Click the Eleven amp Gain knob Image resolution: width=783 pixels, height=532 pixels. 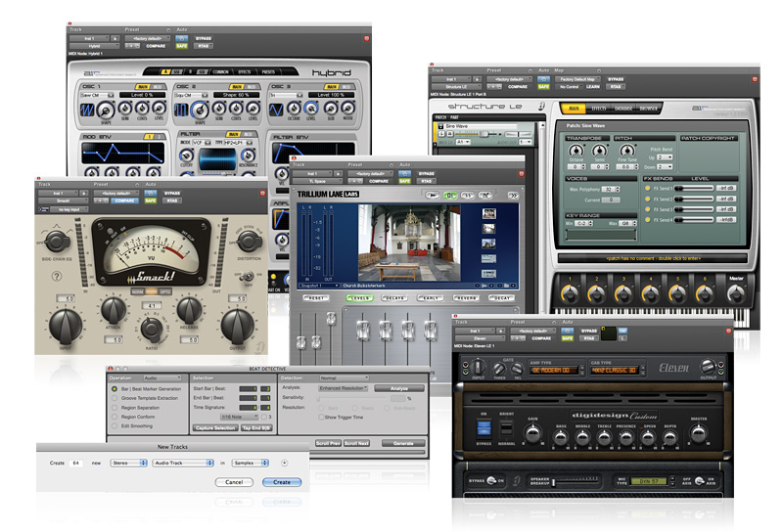click(x=532, y=434)
